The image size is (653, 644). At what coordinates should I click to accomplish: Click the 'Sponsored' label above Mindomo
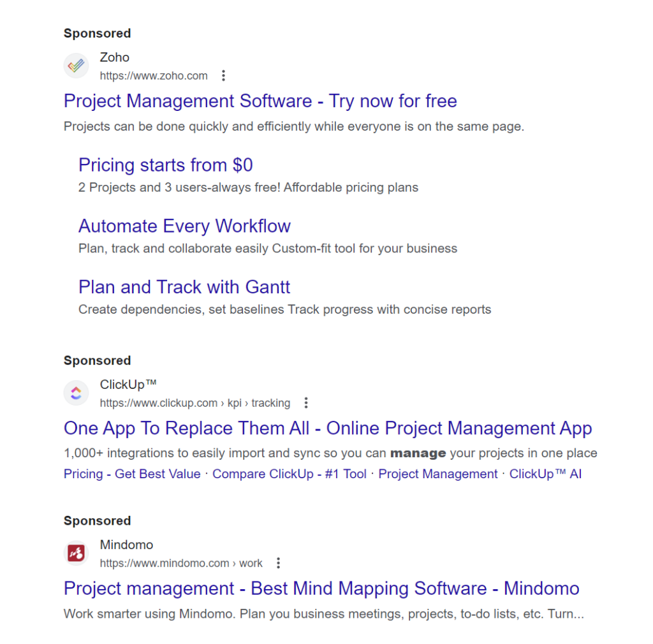(x=97, y=521)
